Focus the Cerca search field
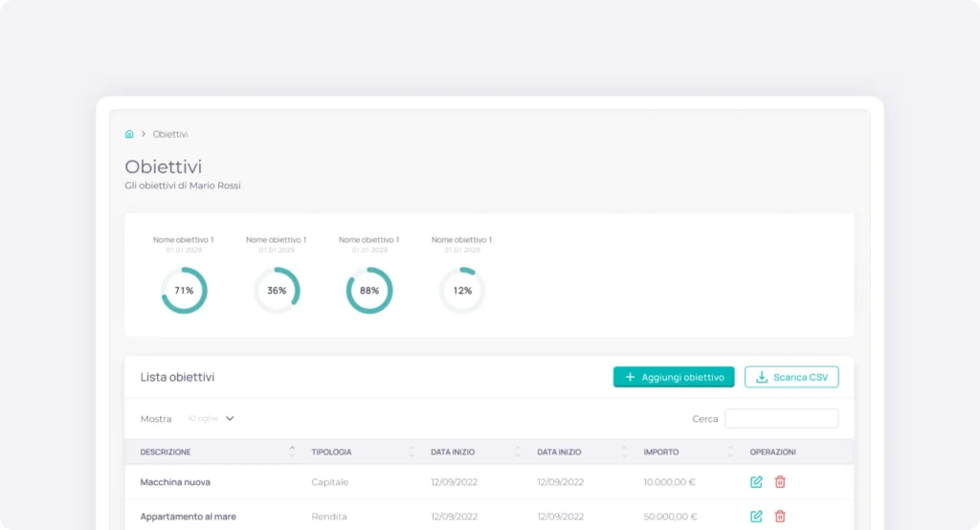Viewport: 980px width, 530px height. (x=781, y=419)
